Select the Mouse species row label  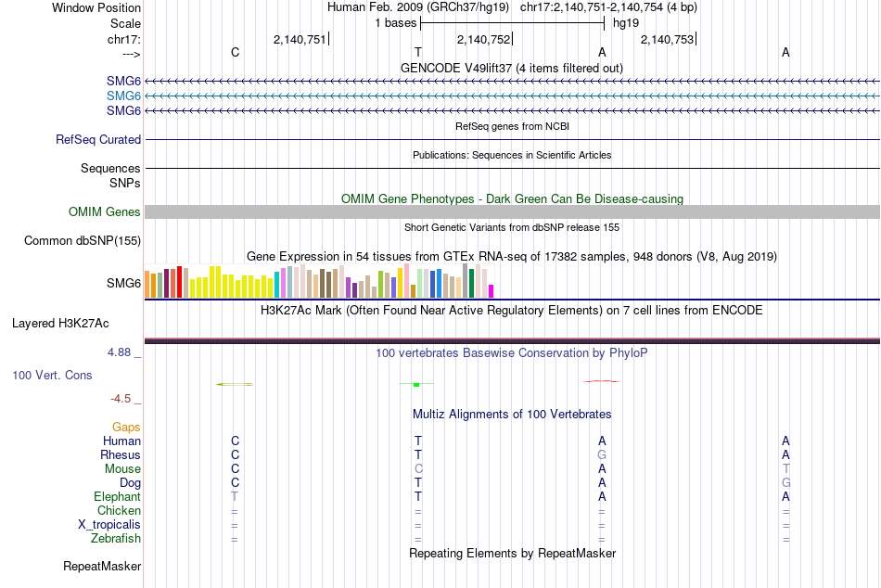[122, 469]
